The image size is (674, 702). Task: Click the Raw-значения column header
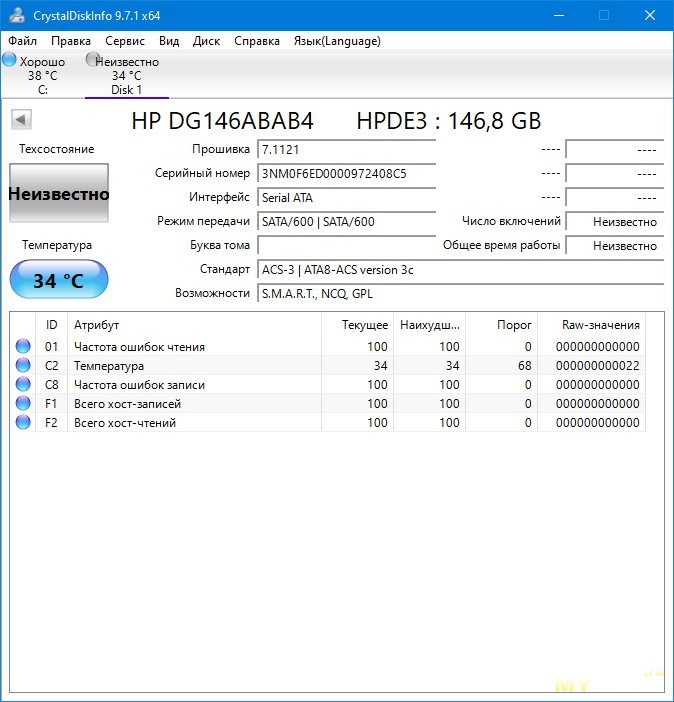(x=601, y=325)
